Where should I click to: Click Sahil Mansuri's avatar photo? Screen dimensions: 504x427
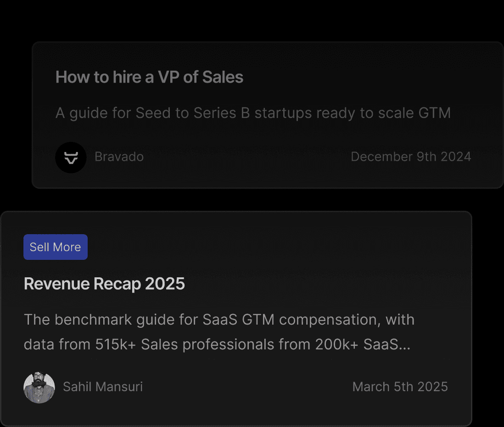pos(39,388)
